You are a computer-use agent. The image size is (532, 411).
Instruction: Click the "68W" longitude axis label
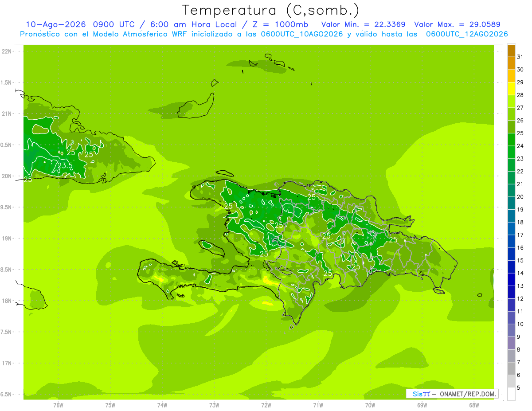[x=474, y=405]
